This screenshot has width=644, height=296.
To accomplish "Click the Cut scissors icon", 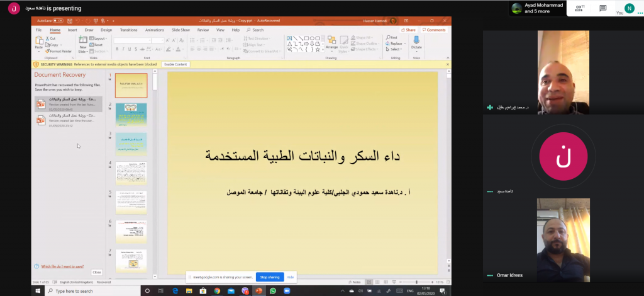I will click(52, 38).
